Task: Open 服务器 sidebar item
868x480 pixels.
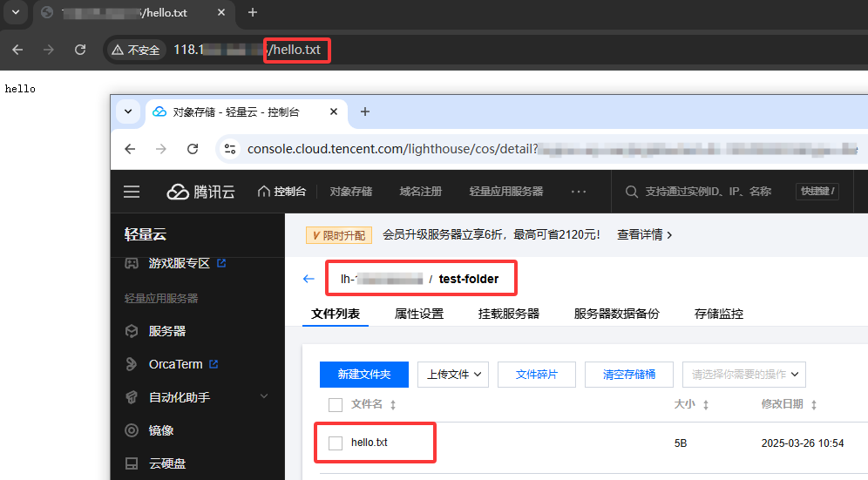Action: click(167, 331)
